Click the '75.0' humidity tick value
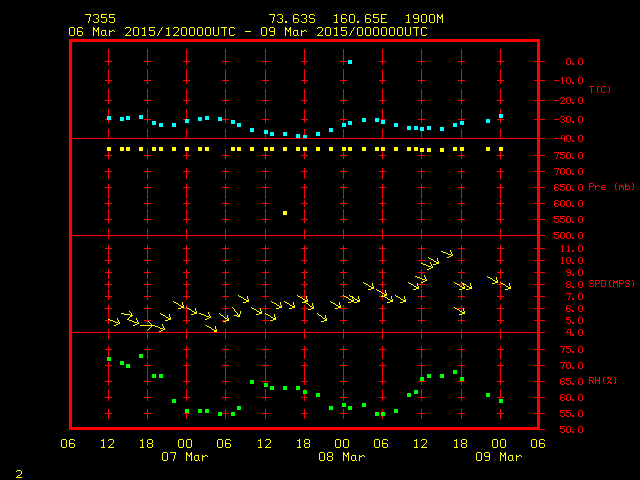The width and height of the screenshot is (640, 480). (571, 350)
